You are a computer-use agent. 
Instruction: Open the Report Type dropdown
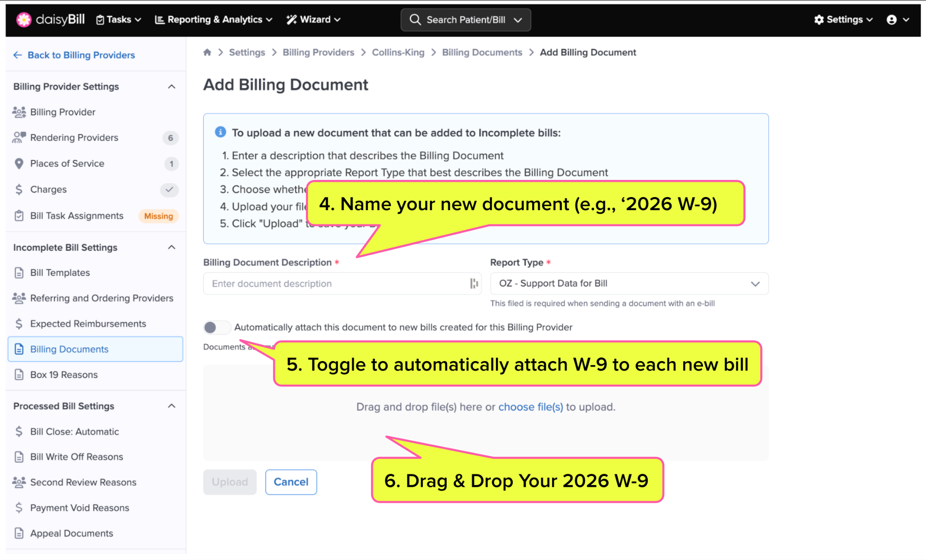click(629, 283)
